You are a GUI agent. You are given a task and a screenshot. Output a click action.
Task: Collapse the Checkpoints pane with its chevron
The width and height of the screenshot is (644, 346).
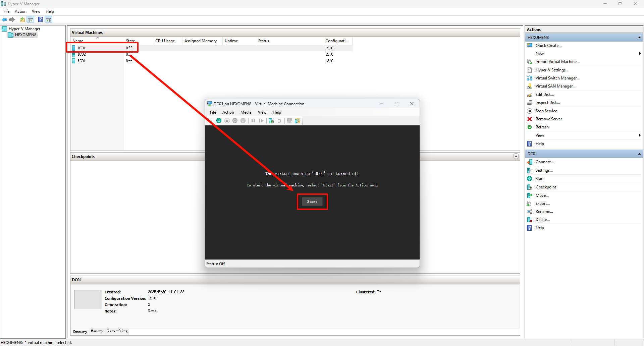point(516,156)
